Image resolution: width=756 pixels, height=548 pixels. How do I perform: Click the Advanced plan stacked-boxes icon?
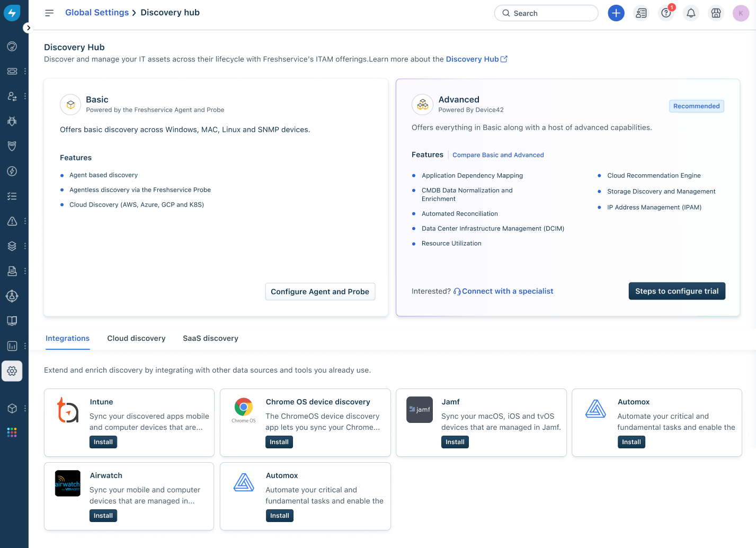422,105
